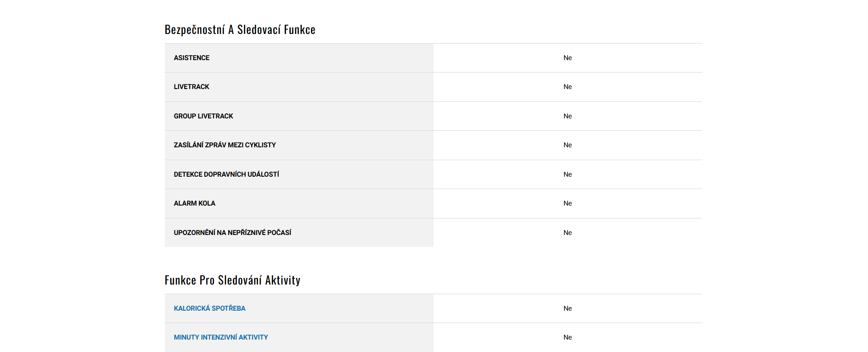
Task: Select the Ne value for Kalorická spotřeba
Action: tap(568, 308)
